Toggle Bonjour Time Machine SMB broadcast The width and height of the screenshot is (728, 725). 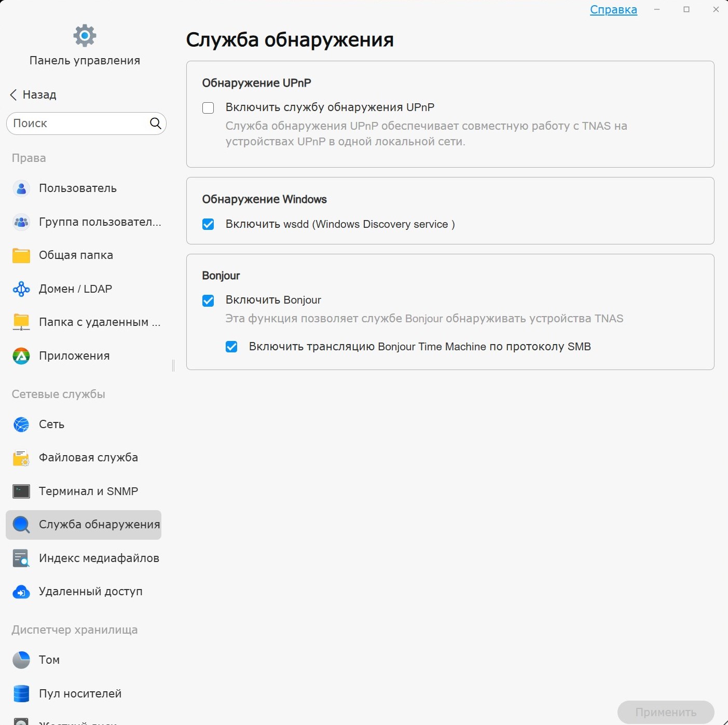pos(231,347)
